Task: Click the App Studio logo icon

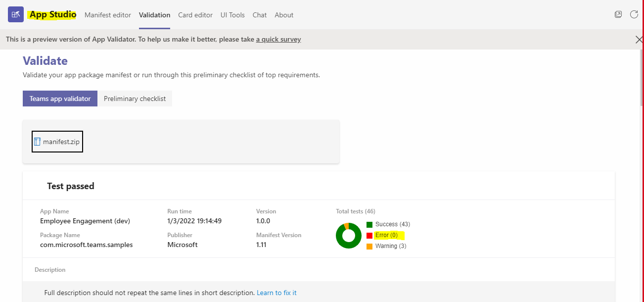Action: point(16,14)
